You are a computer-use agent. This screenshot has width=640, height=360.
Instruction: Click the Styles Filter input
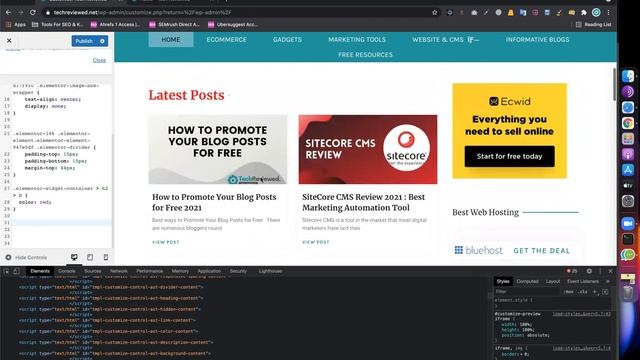[527, 291]
